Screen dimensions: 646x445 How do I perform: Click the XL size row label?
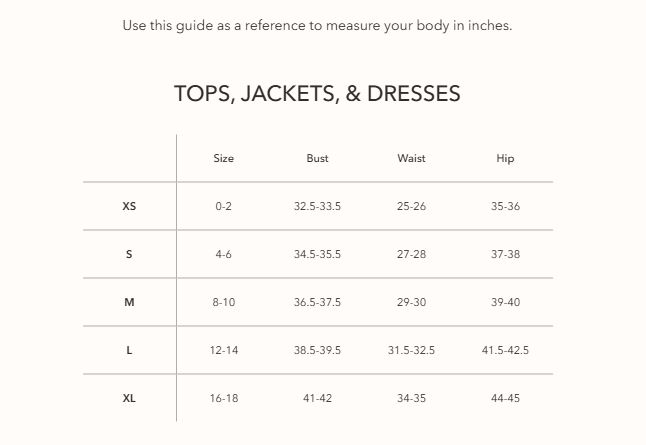pos(129,398)
